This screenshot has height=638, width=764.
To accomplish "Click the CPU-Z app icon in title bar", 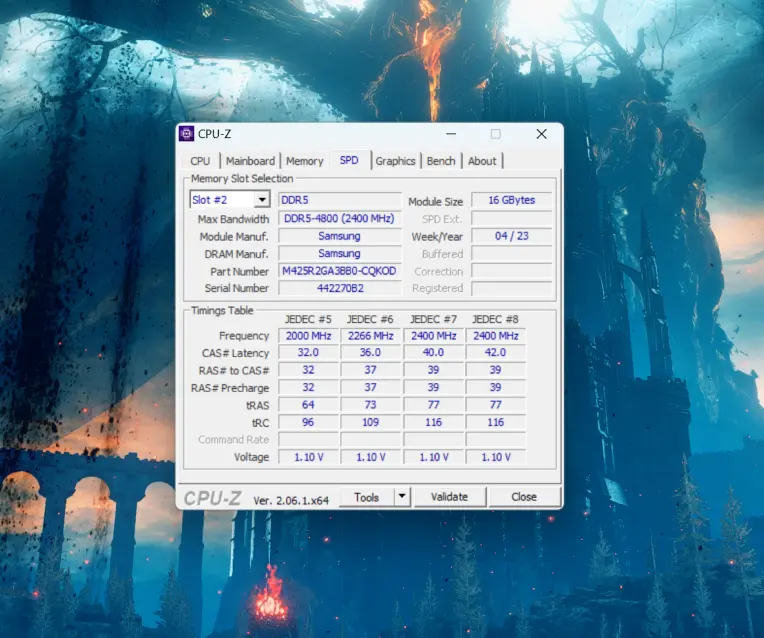I will [186, 134].
